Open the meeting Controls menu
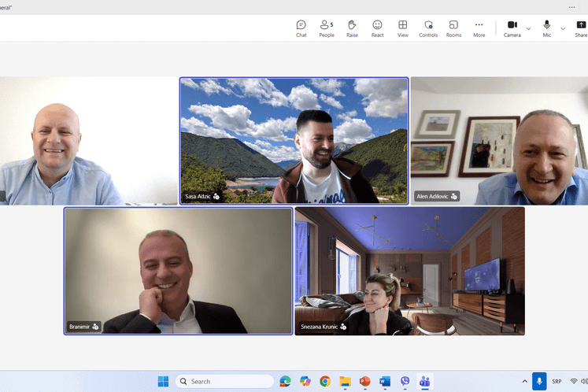This screenshot has height=392, width=588. pos(428,28)
